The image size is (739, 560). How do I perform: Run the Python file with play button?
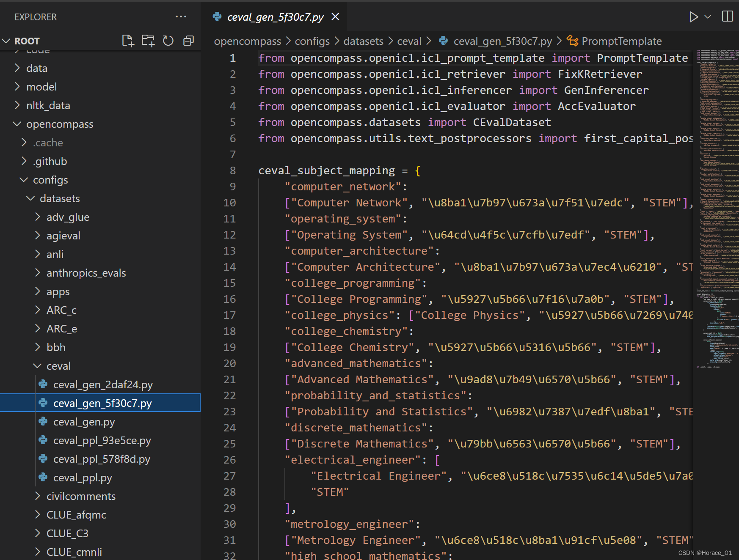coord(693,17)
